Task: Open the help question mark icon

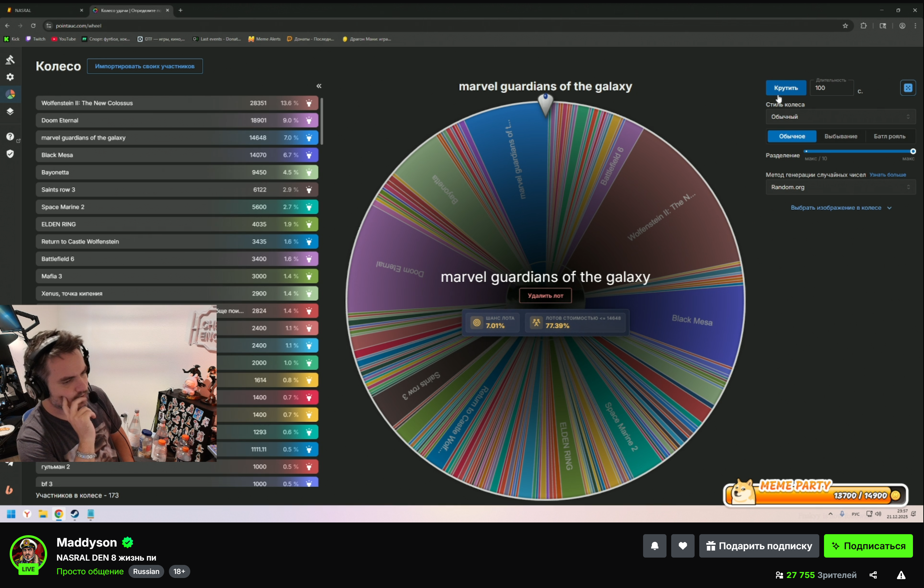Action: [10, 136]
